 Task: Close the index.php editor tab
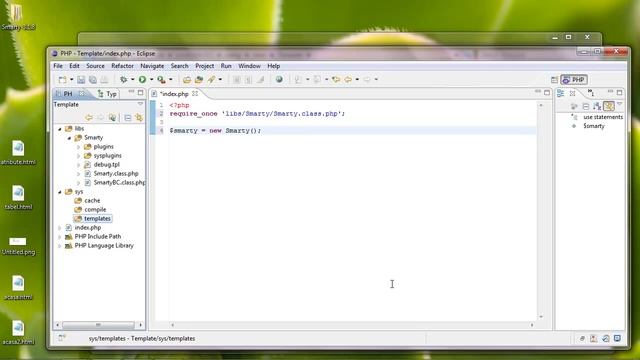195,93
